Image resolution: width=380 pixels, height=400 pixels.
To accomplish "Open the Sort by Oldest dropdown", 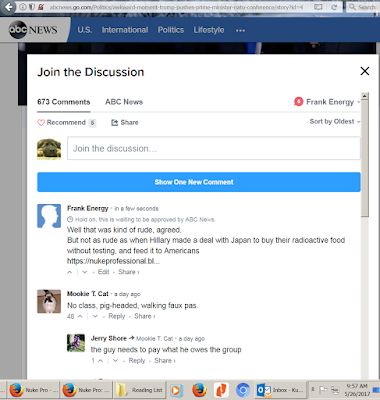I will coord(335,122).
